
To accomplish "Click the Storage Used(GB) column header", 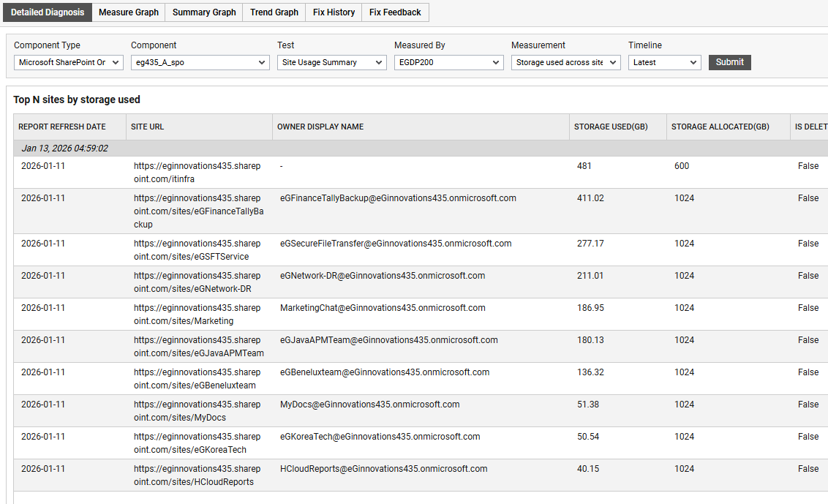I will pyautogui.click(x=610, y=127).
